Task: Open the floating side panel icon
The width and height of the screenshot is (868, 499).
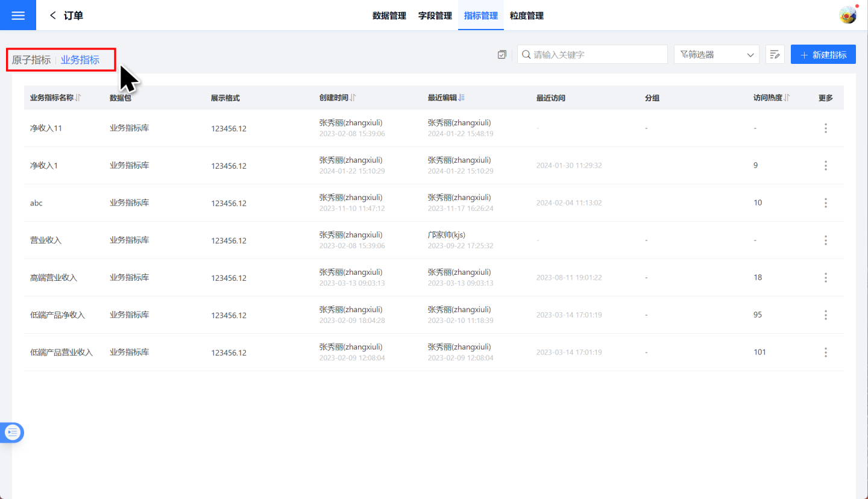Action: (13, 432)
